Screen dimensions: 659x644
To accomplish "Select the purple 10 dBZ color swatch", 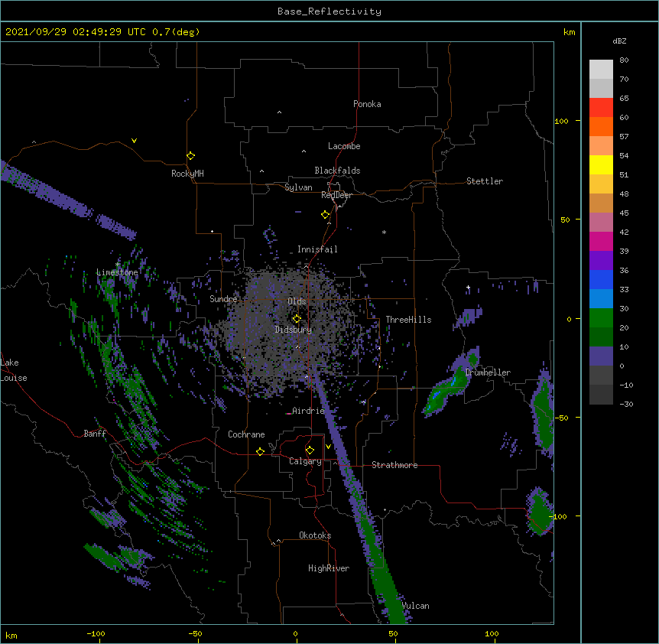I will [601, 356].
